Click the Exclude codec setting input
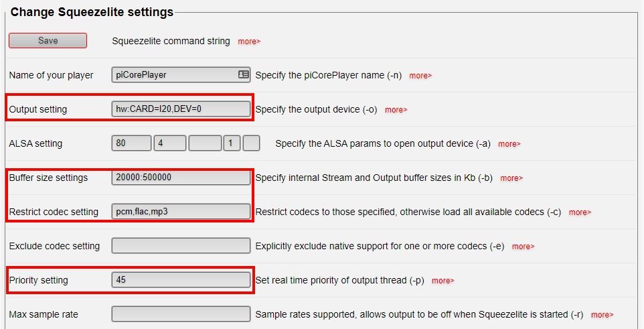The height and width of the screenshot is (329, 644). pos(181,246)
